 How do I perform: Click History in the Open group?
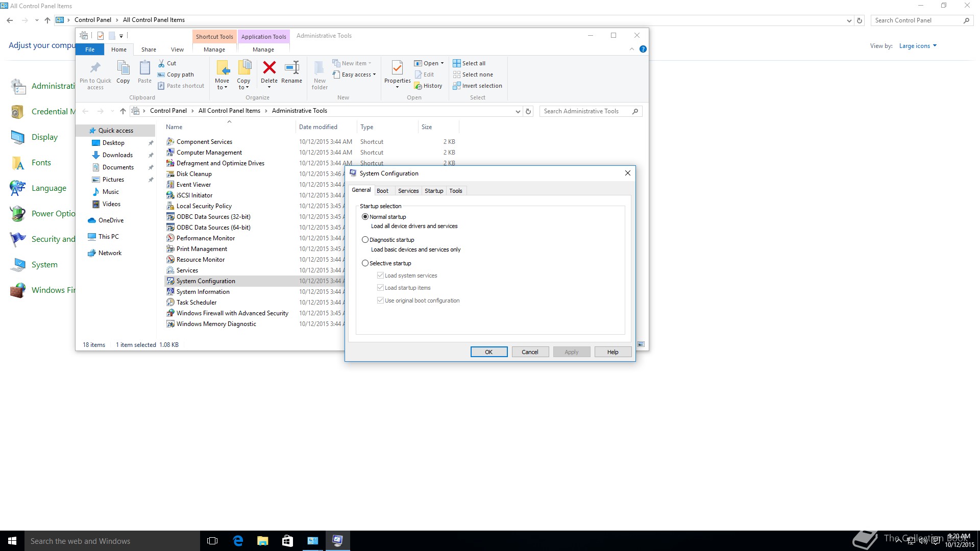[x=428, y=86]
